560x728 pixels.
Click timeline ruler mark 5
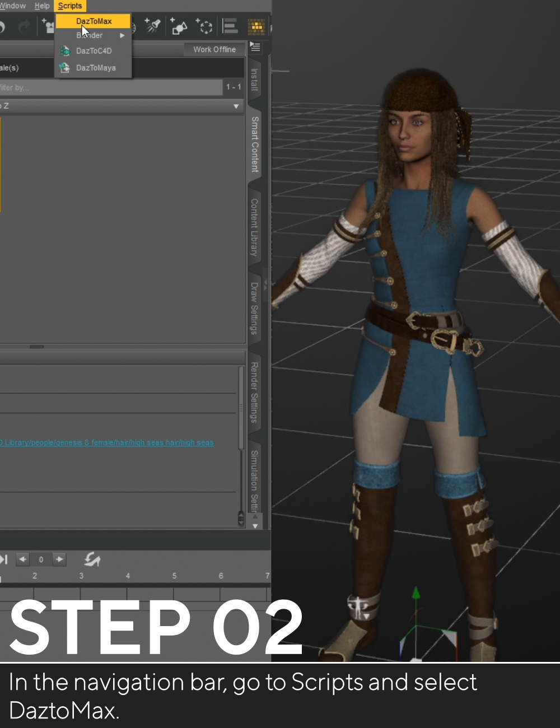174,576
